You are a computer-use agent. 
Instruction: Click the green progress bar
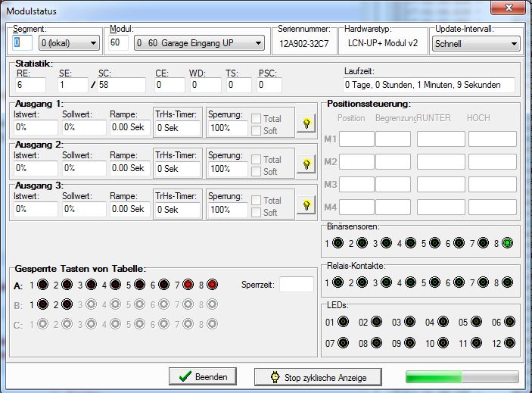pyautogui.click(x=462, y=377)
